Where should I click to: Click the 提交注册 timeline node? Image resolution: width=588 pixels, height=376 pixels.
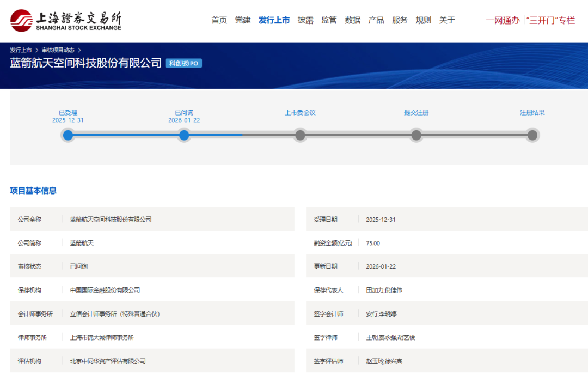point(416,135)
